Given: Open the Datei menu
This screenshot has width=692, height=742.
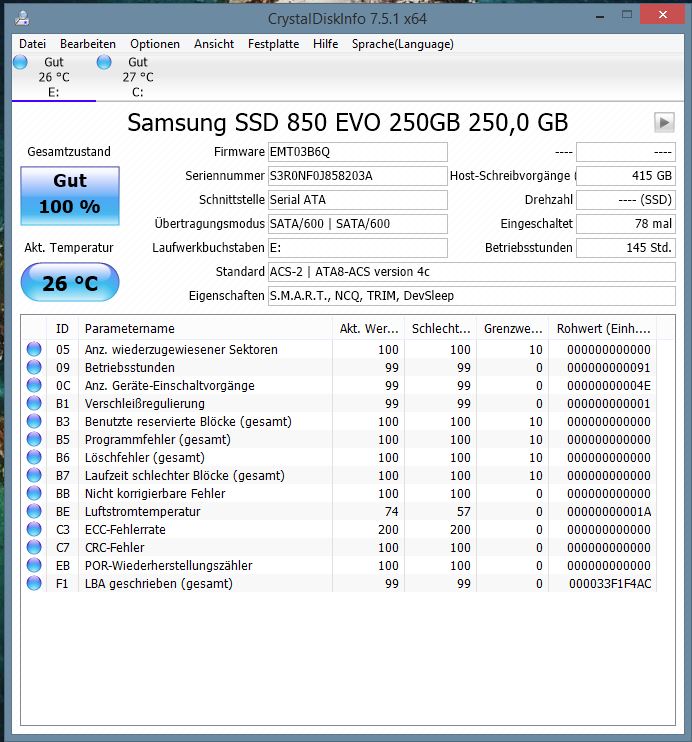Looking at the screenshot, I should tap(32, 44).
